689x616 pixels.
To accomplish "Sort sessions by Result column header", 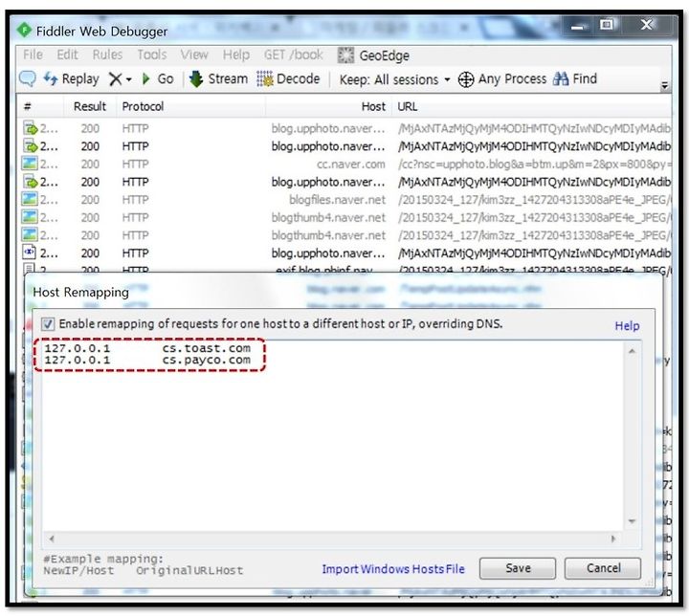I will point(90,106).
